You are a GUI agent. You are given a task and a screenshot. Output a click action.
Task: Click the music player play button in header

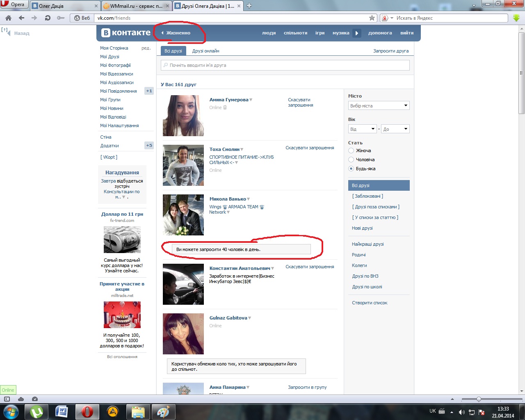357,33
